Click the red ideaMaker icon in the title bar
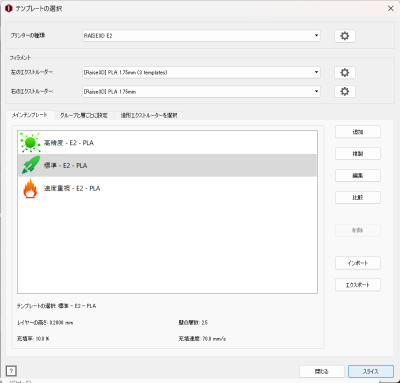This screenshot has width=400, height=383. click(8, 9)
